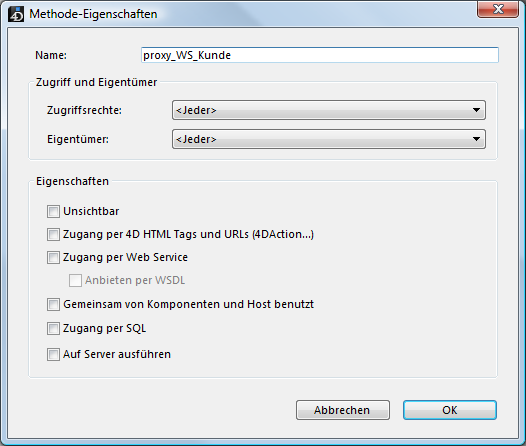The width and height of the screenshot is (526, 446).
Task: Expand the Eigentümer dropdown list
Action: tap(329, 139)
